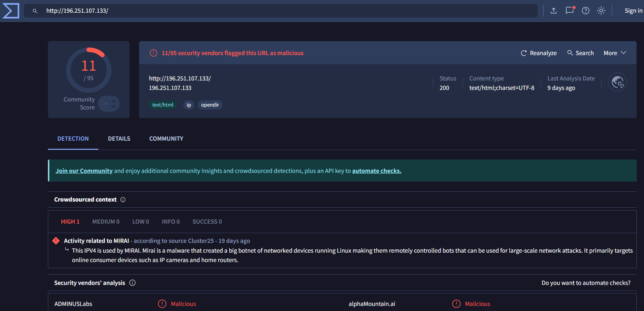Open the automate checks link
644x311 pixels.
pos(377,171)
